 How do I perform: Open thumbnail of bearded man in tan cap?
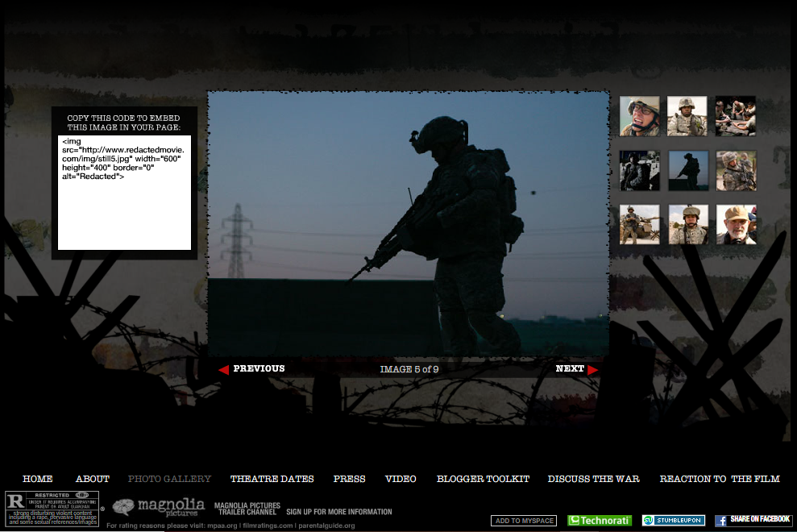737,225
